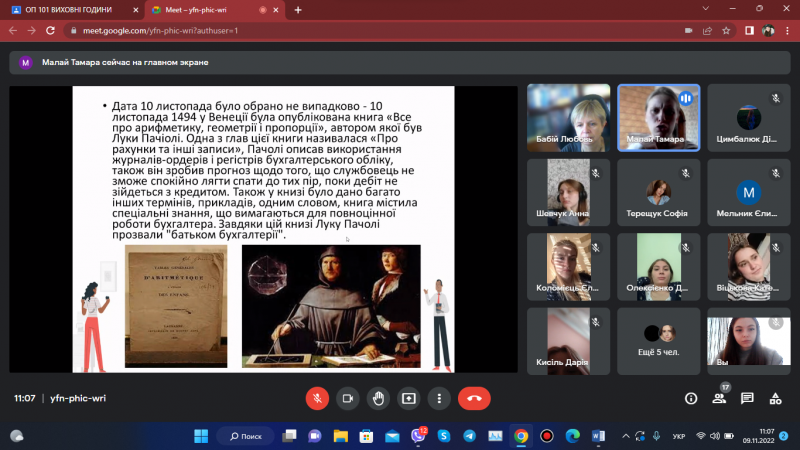Click the address bar URL
Viewport: 800px width, 450px height.
coord(161,31)
